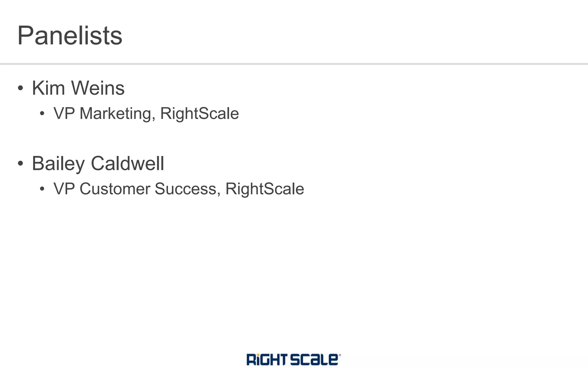Click the bullet point before Kim Weins
This screenshot has width=588, height=368.
click(x=20, y=88)
